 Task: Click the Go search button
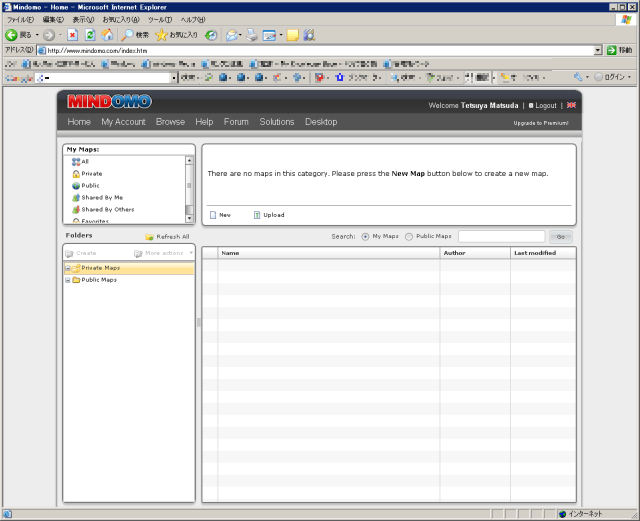(x=561, y=237)
